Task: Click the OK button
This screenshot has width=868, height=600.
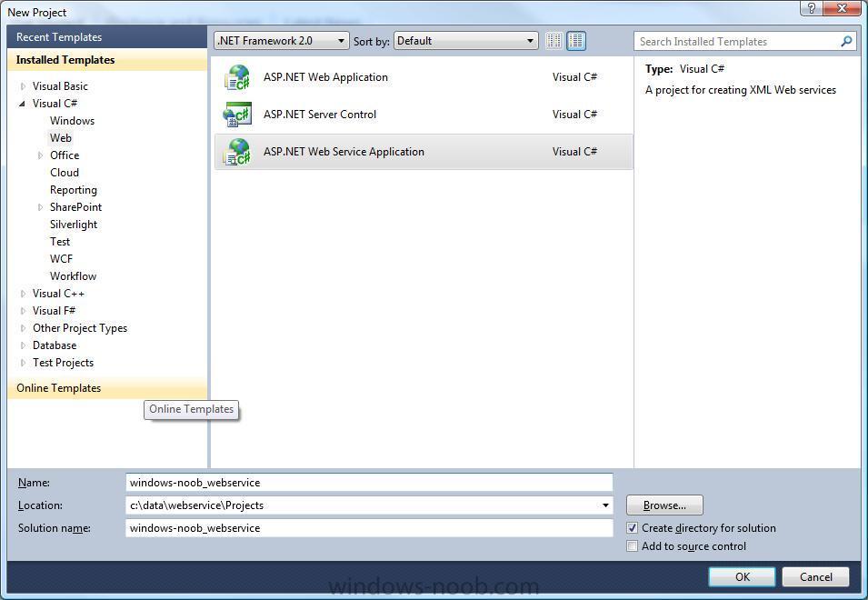Action: point(742,576)
